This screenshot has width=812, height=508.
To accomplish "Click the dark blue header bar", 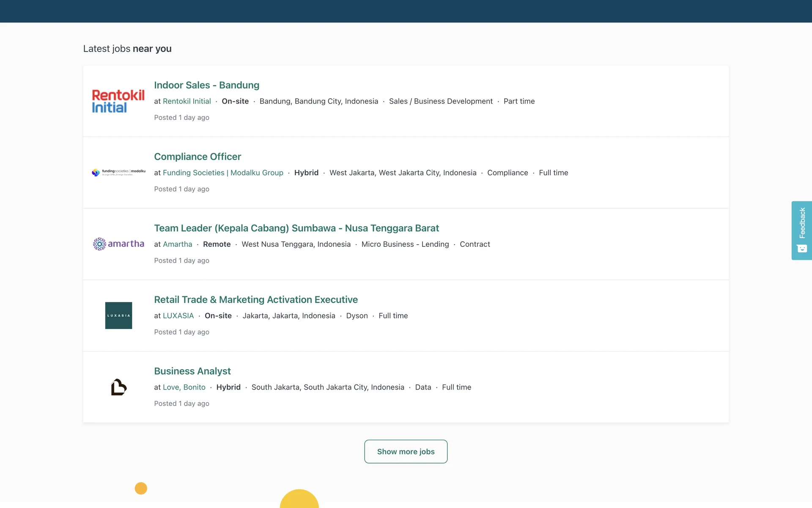I will point(406,11).
